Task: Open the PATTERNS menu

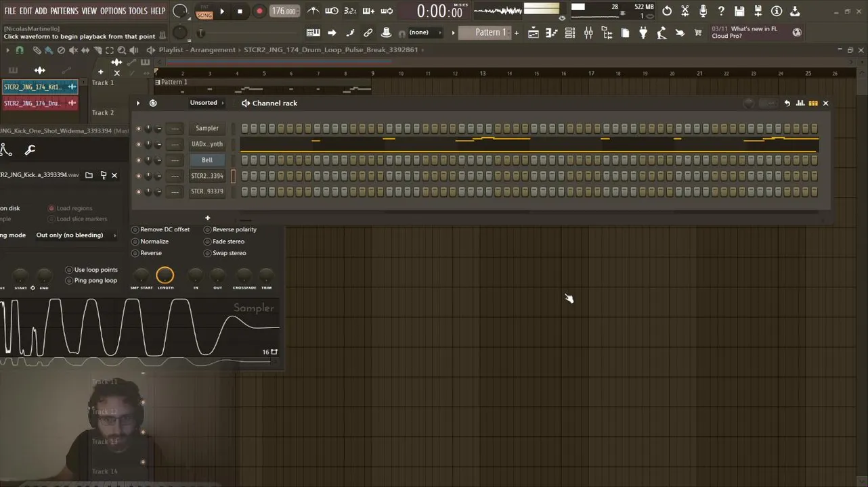Action: tap(64, 11)
